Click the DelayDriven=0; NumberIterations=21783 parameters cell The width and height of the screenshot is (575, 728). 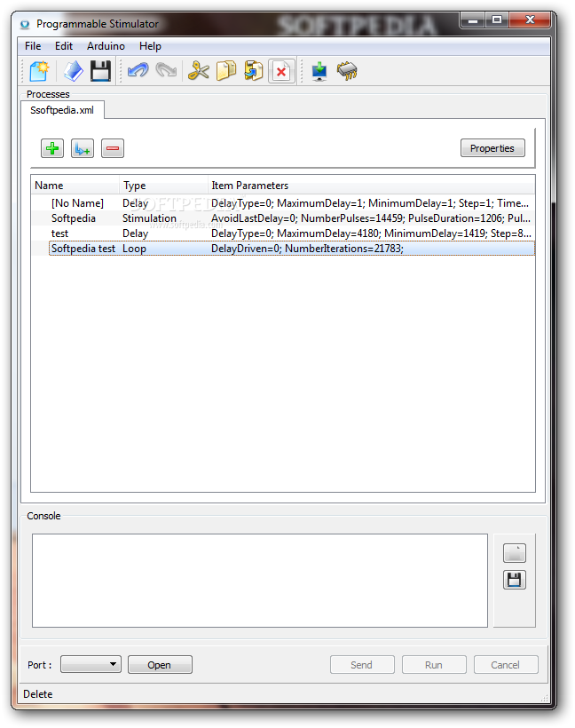(307, 249)
